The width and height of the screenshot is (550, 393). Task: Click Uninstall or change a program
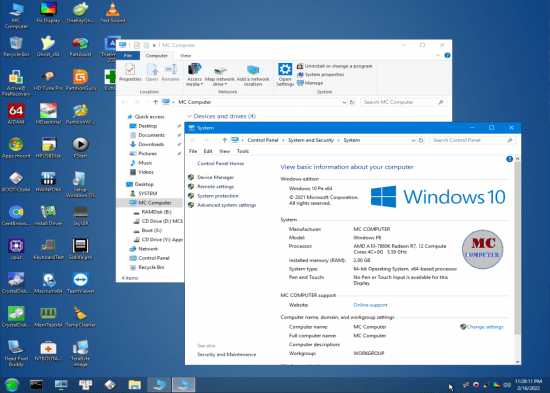tap(335, 66)
